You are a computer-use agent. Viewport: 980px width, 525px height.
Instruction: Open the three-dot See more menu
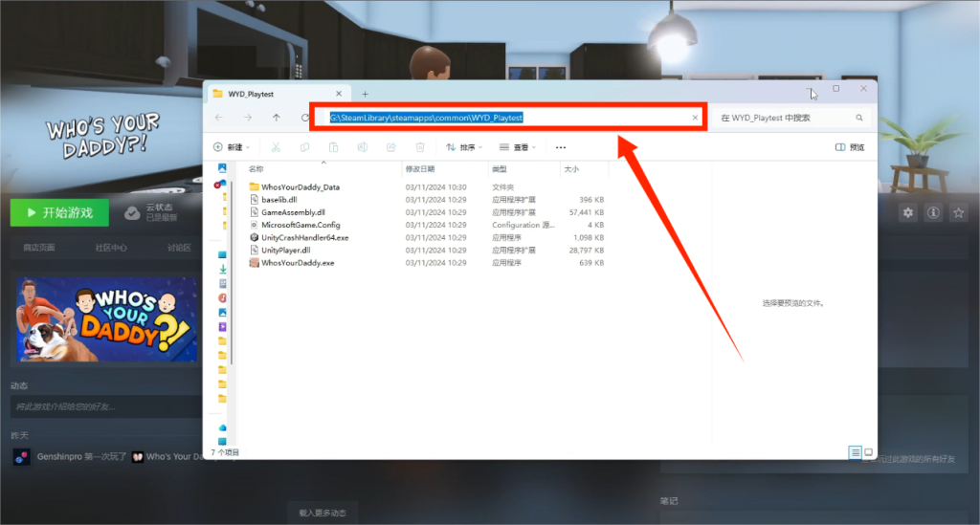coord(561,147)
